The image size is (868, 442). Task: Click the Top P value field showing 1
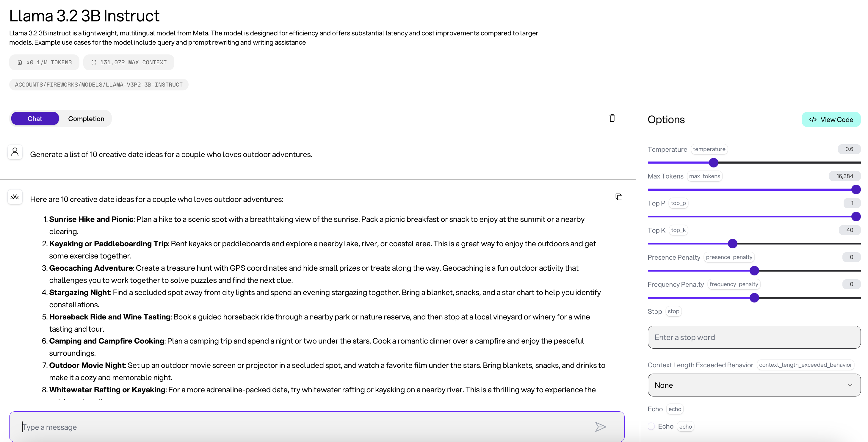click(852, 203)
